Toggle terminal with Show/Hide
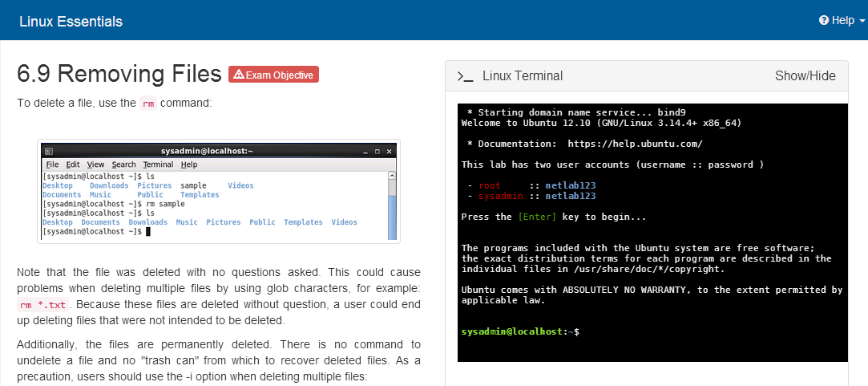The image size is (868, 386). pos(805,76)
